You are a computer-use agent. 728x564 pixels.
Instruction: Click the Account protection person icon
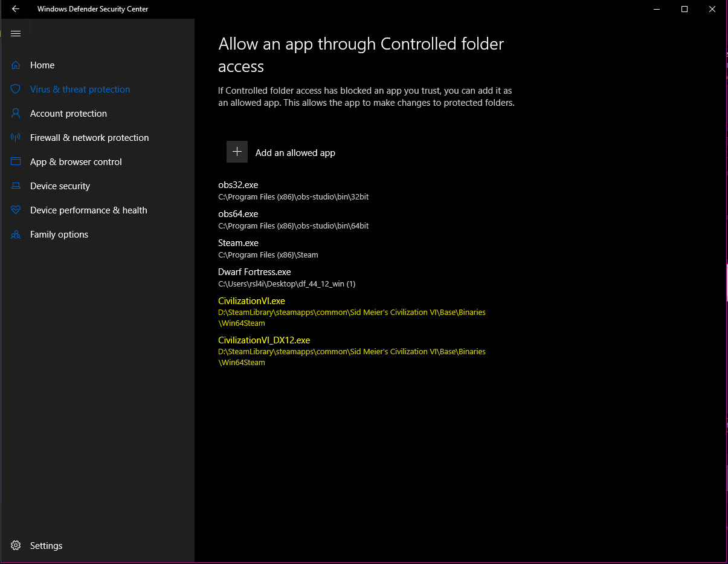coord(16,114)
